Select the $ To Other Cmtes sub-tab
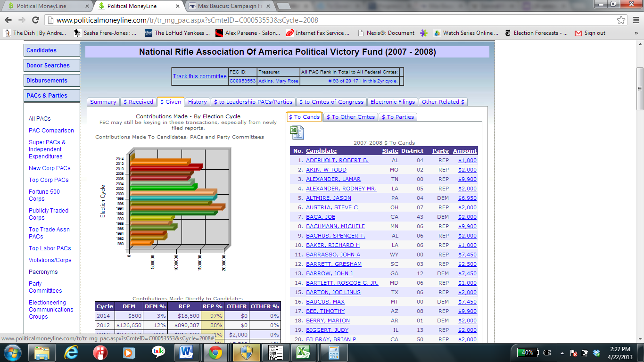This screenshot has height=362, width=644. click(350, 117)
